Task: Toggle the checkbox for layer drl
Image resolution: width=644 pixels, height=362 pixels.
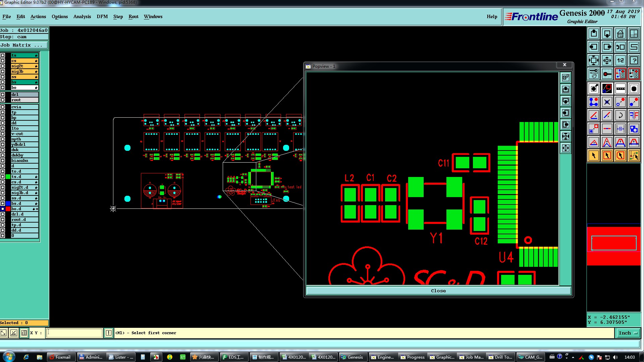Action: coord(3,95)
